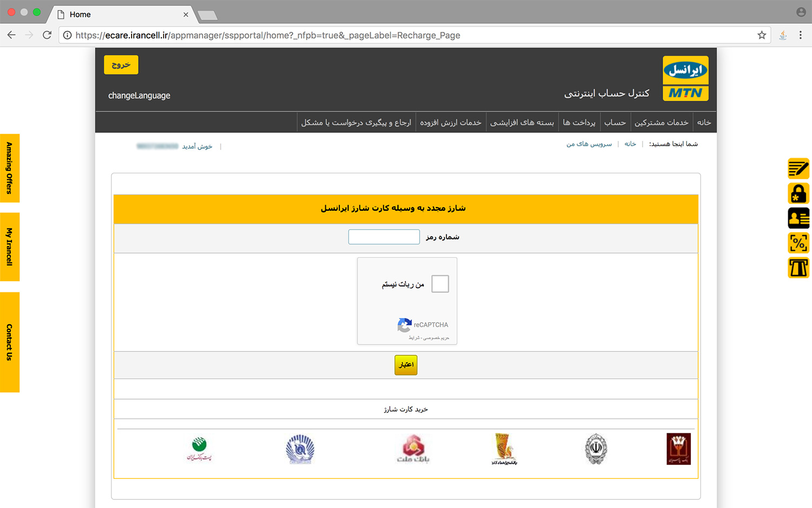
Task: Open the Contact Us side tab
Action: pos(10,342)
